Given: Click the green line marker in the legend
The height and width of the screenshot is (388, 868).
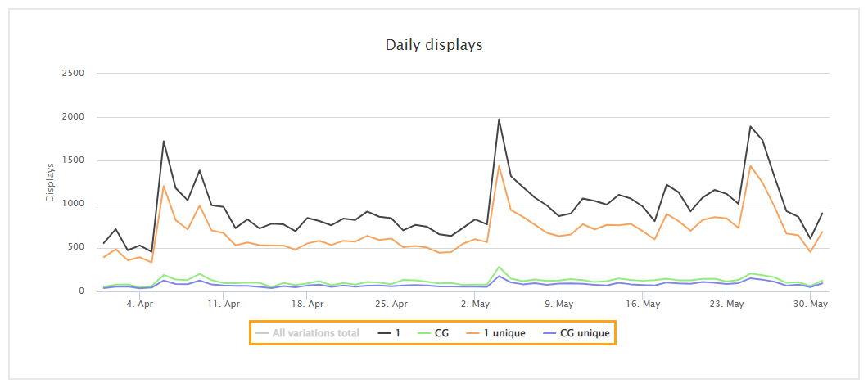Looking at the screenshot, I should [x=423, y=333].
